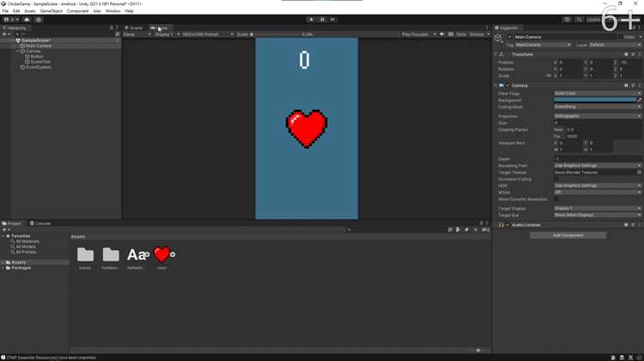This screenshot has width=644, height=361.
Task: Start Play mode with the Play button
Action: (x=311, y=19)
